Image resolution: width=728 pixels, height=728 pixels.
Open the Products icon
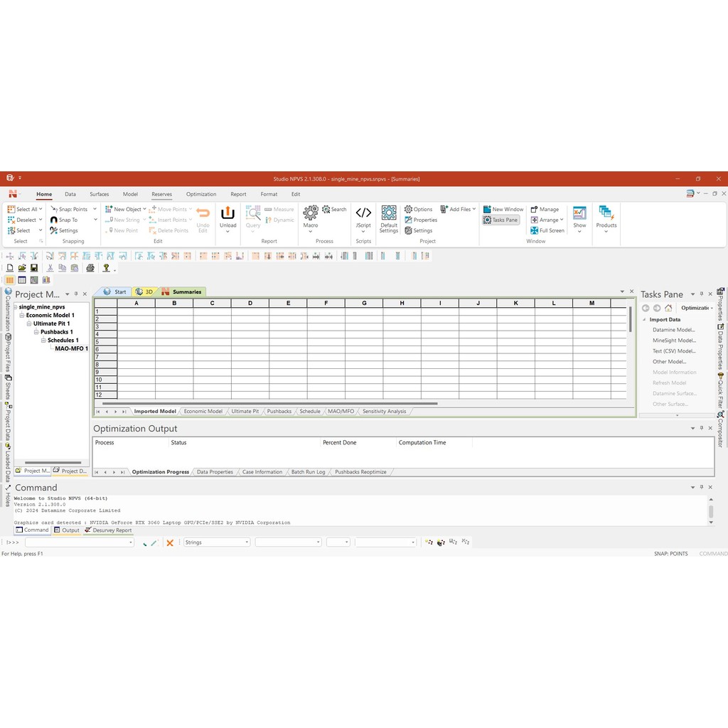pyautogui.click(x=606, y=213)
